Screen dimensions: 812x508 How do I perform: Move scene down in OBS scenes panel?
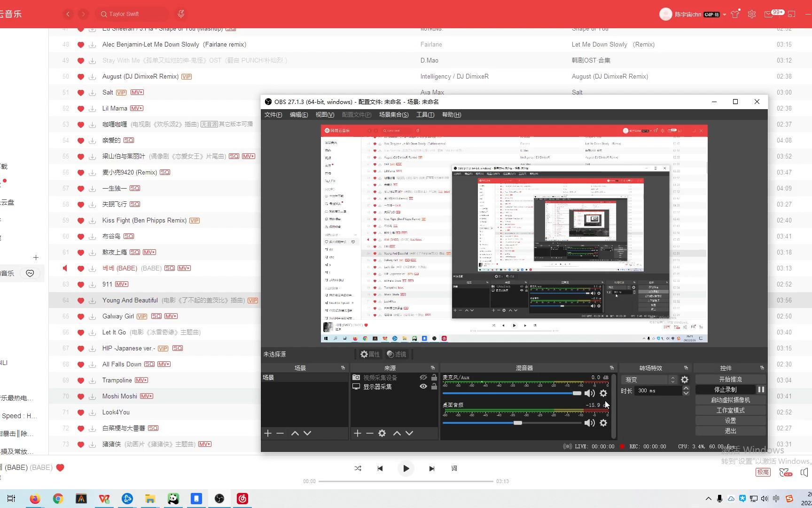coord(307,433)
